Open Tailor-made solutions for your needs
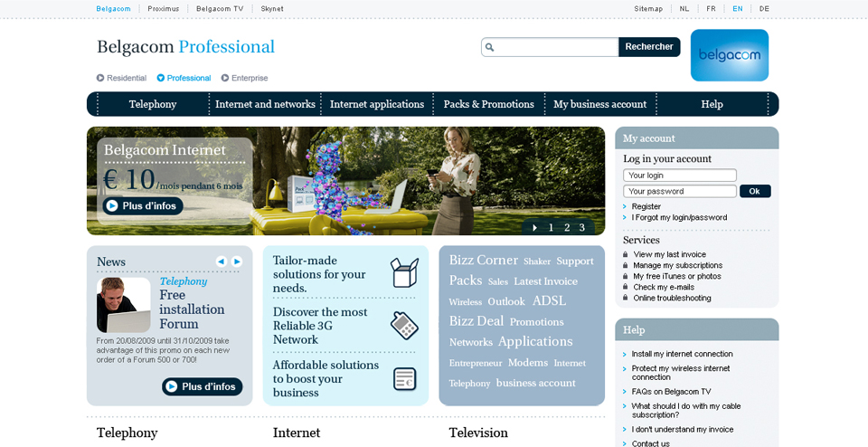The height and width of the screenshot is (447, 868). point(319,274)
